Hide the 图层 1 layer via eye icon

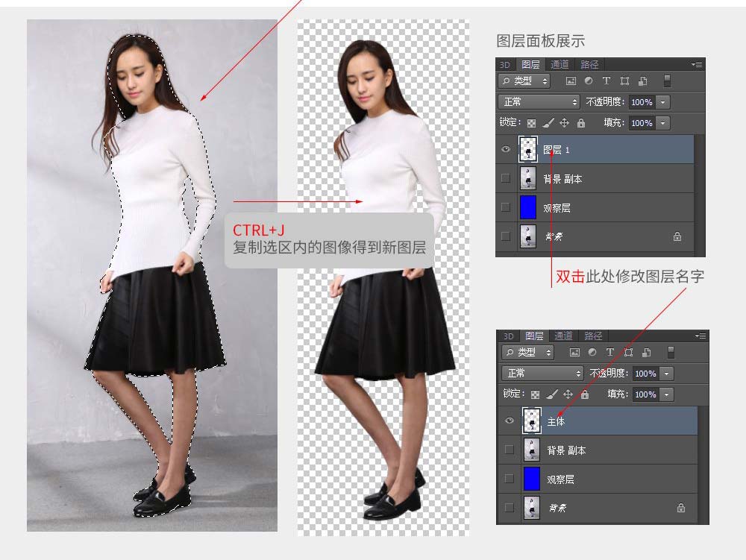[x=506, y=149]
